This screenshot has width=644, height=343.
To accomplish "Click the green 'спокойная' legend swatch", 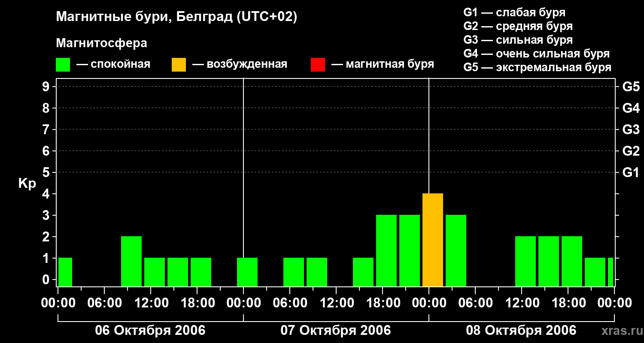I will click(x=63, y=65).
